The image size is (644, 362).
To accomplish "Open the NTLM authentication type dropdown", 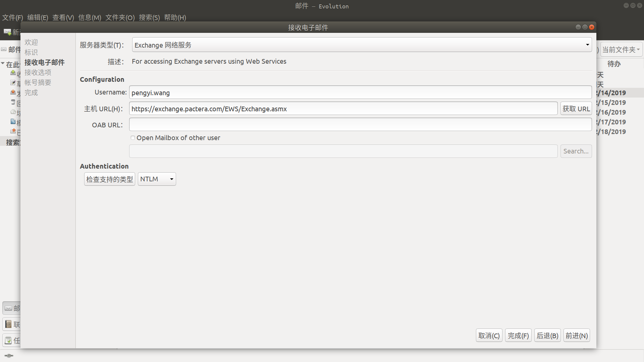I will point(157,179).
